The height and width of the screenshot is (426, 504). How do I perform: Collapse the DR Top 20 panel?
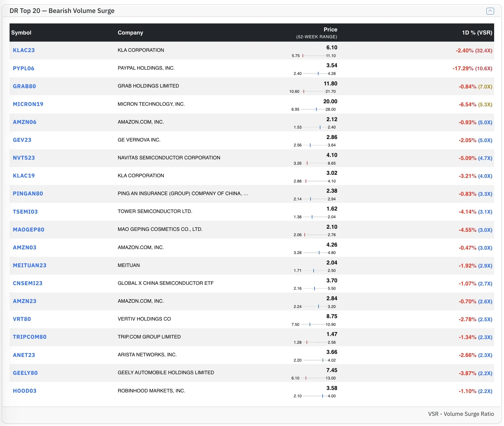click(x=490, y=11)
